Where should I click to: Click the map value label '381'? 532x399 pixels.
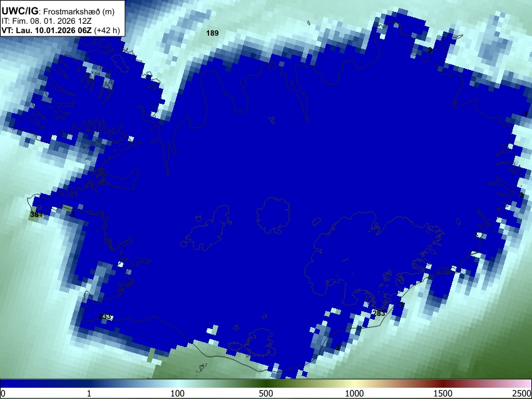(x=36, y=215)
